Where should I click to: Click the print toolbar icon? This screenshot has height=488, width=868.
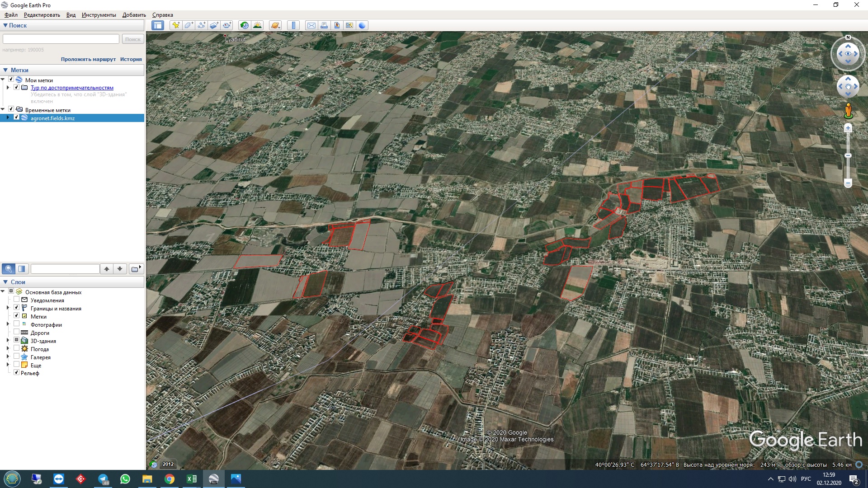coord(324,25)
